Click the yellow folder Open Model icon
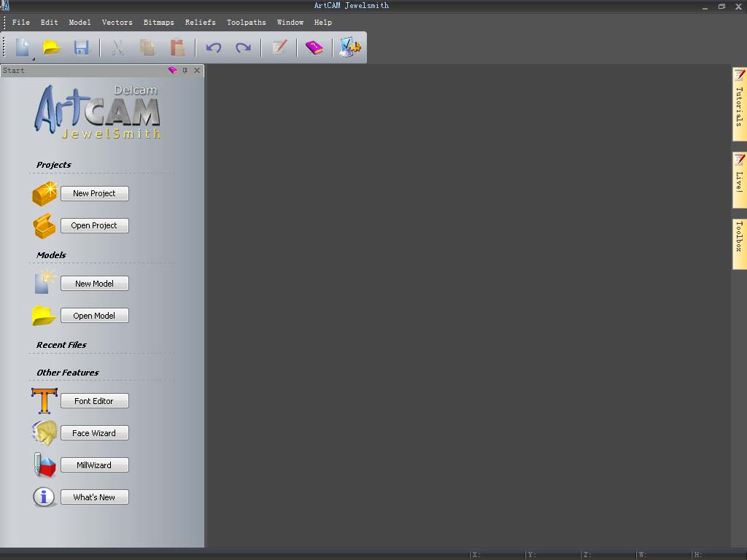Viewport: 747px width, 560px height. [x=44, y=315]
